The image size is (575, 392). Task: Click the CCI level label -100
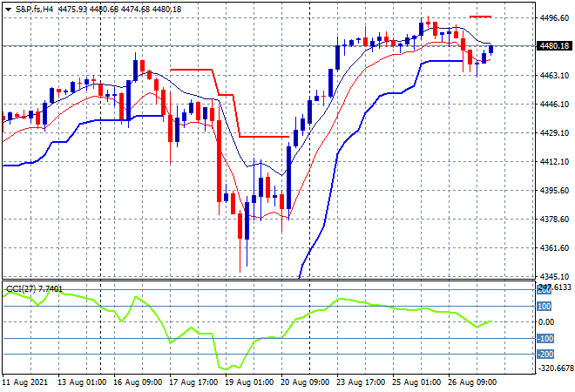click(545, 339)
